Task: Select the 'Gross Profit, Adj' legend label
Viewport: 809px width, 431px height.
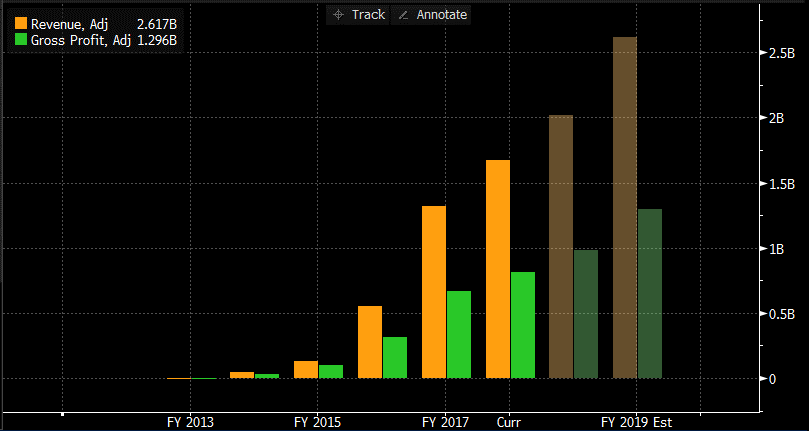Action: tap(82, 41)
